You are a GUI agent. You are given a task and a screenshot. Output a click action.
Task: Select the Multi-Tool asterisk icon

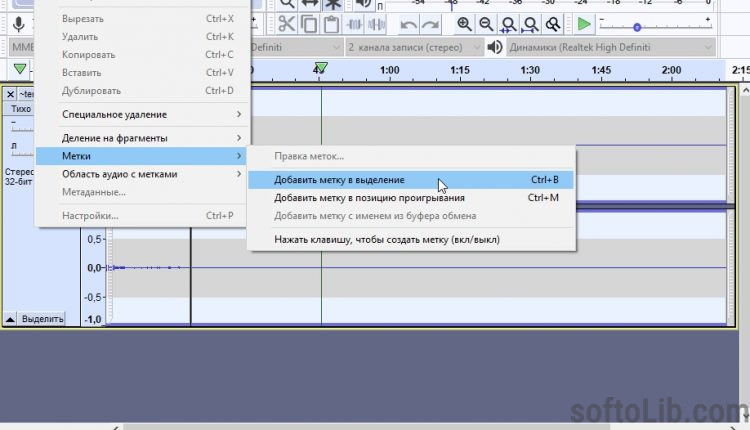[x=332, y=4]
